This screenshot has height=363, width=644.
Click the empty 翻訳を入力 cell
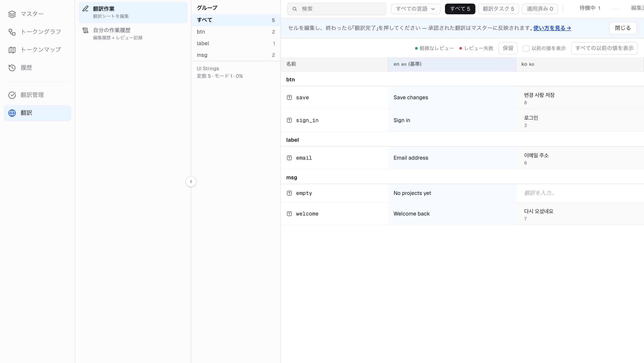[580, 193]
